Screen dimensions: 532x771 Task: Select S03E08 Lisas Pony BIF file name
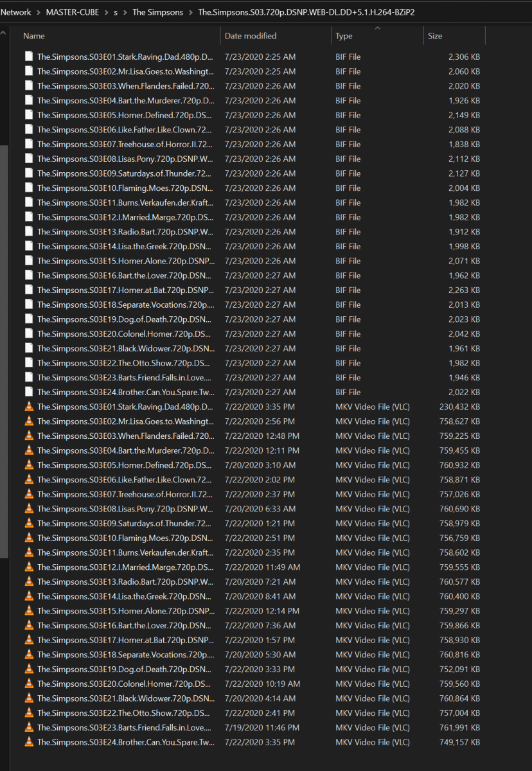tap(125, 159)
